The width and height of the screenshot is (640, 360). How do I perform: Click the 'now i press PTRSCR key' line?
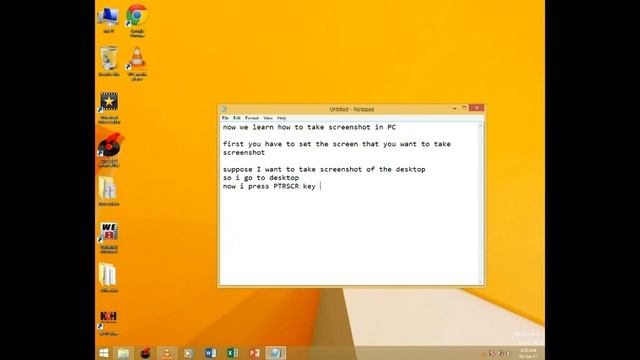[269, 187]
